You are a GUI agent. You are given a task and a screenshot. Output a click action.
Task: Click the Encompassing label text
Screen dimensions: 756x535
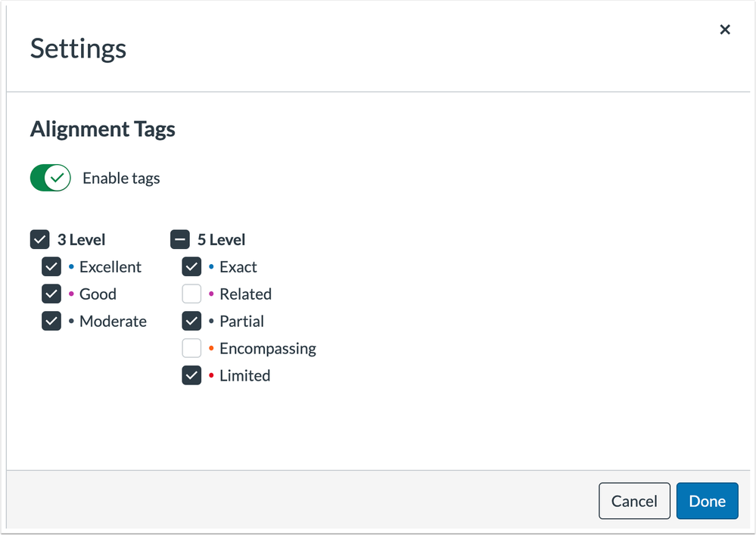coord(268,349)
